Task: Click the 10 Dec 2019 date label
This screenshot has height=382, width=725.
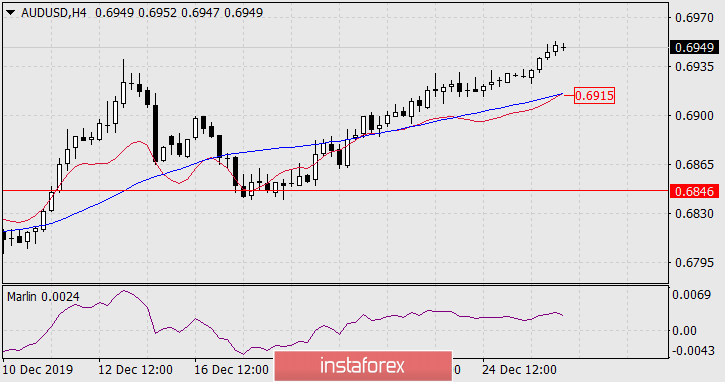Action: coord(38,370)
